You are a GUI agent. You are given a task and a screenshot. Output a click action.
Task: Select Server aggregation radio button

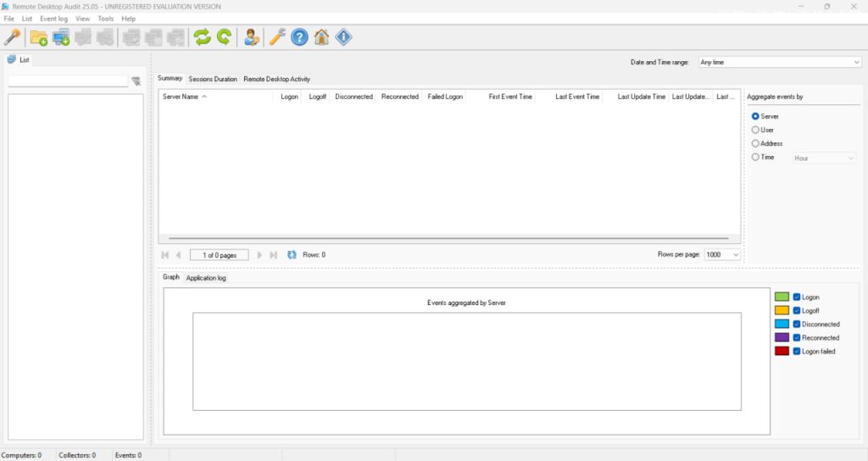(755, 116)
